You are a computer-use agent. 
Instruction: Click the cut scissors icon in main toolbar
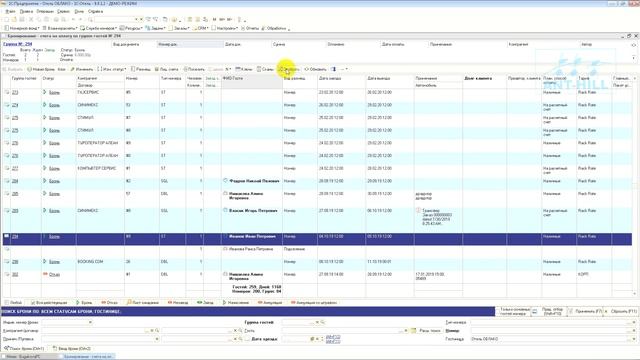pyautogui.click(x=31, y=19)
